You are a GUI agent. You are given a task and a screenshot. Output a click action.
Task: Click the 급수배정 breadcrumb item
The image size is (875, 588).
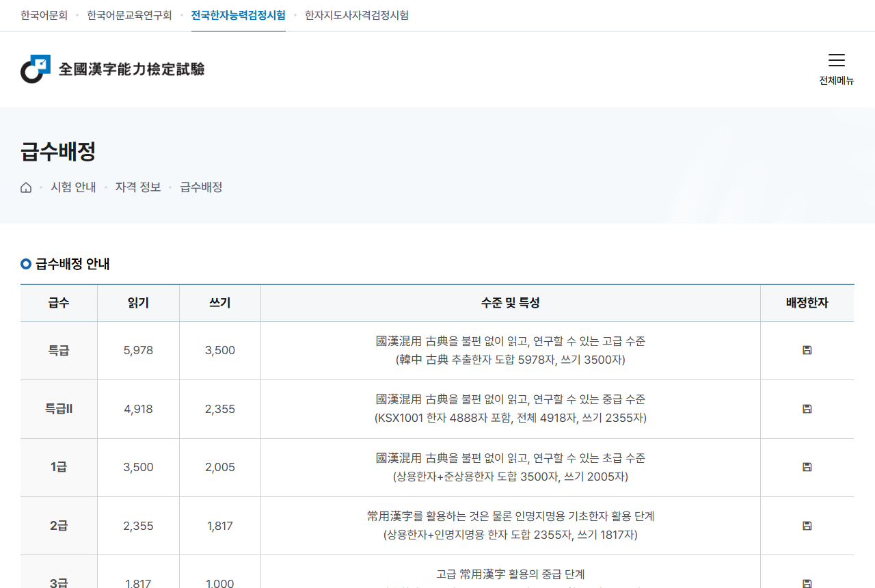tap(201, 187)
